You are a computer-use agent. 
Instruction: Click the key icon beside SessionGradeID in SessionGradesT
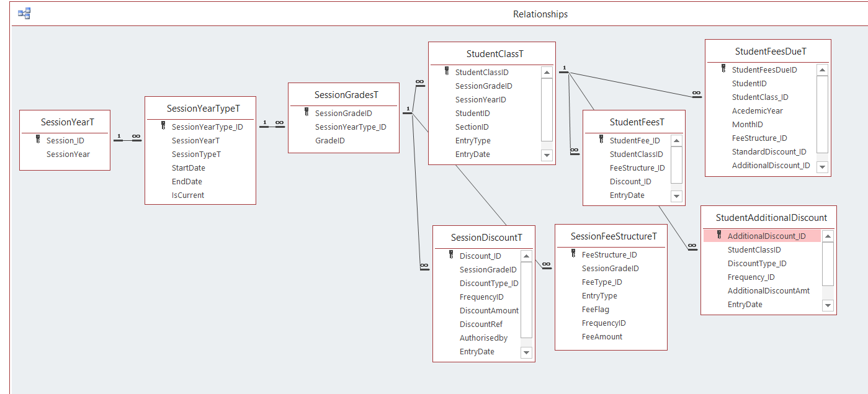[x=306, y=112]
